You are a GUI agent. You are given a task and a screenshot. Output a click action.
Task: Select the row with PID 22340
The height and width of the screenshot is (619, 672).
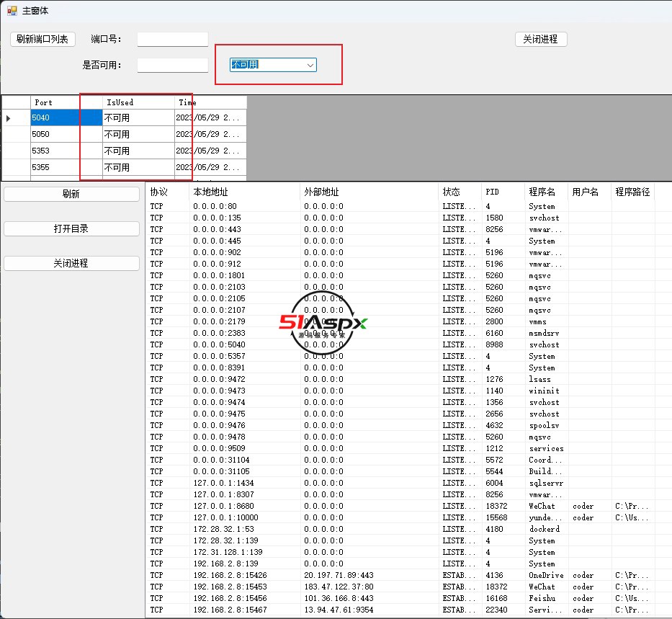400,610
